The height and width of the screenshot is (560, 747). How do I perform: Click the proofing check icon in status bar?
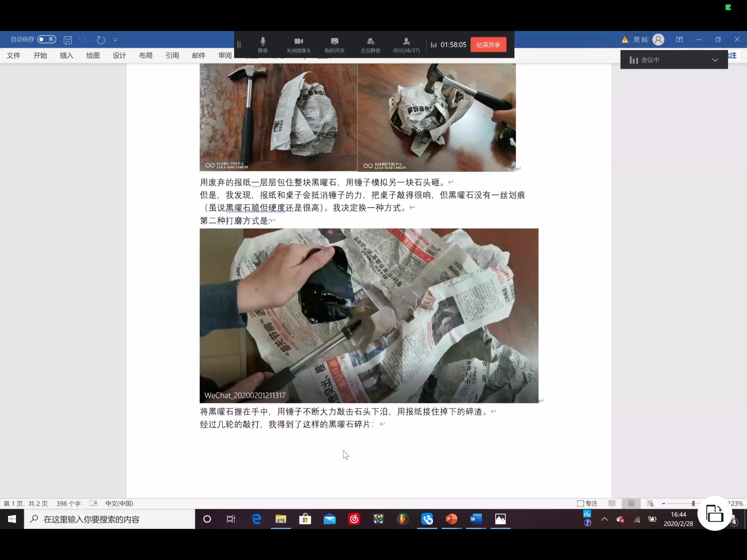(93, 503)
